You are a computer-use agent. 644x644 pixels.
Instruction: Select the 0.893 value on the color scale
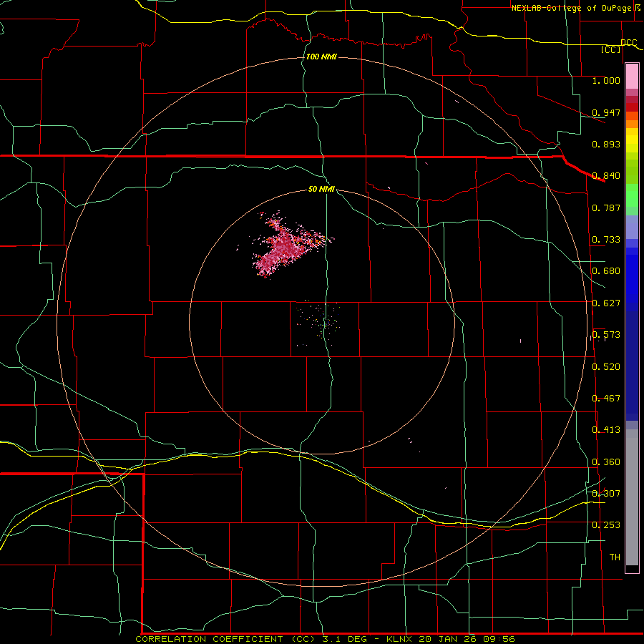click(x=606, y=144)
